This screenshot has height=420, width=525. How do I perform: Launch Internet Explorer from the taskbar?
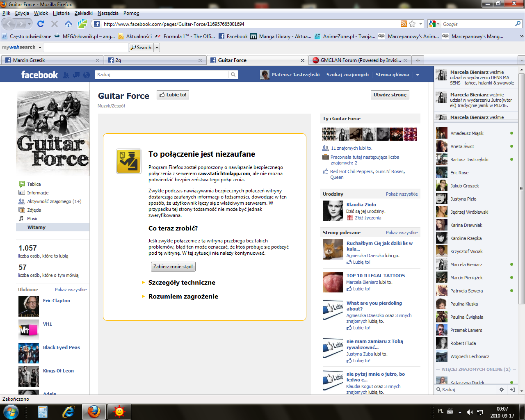pyautogui.click(x=68, y=411)
